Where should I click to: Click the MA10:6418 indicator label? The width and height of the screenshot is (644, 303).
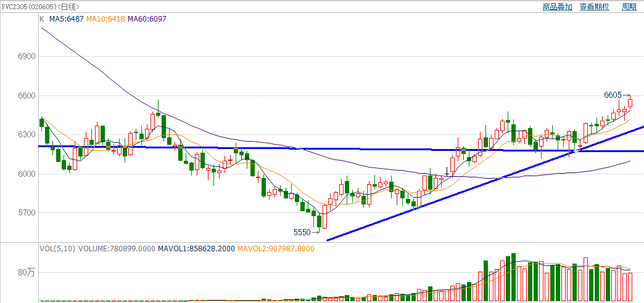tap(105, 19)
